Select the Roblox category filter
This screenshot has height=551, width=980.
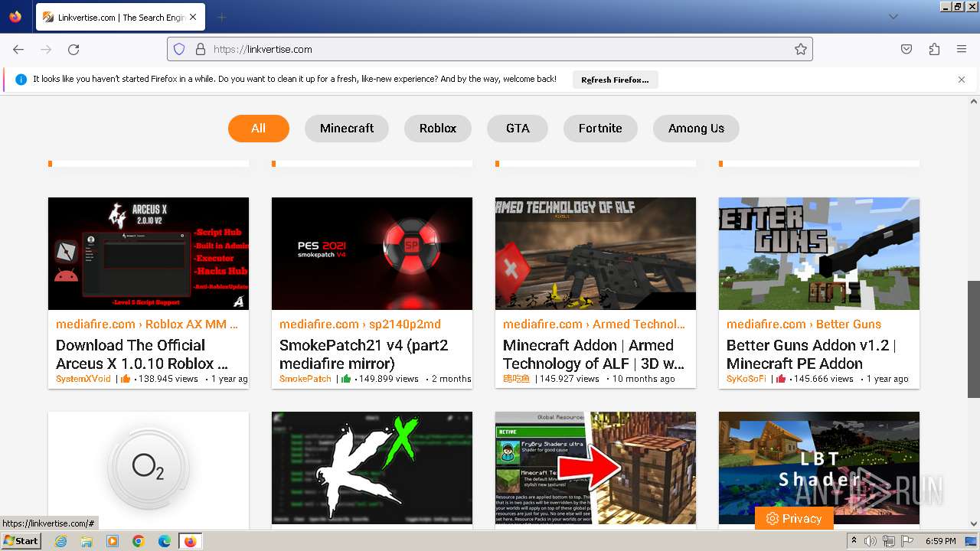[438, 128]
